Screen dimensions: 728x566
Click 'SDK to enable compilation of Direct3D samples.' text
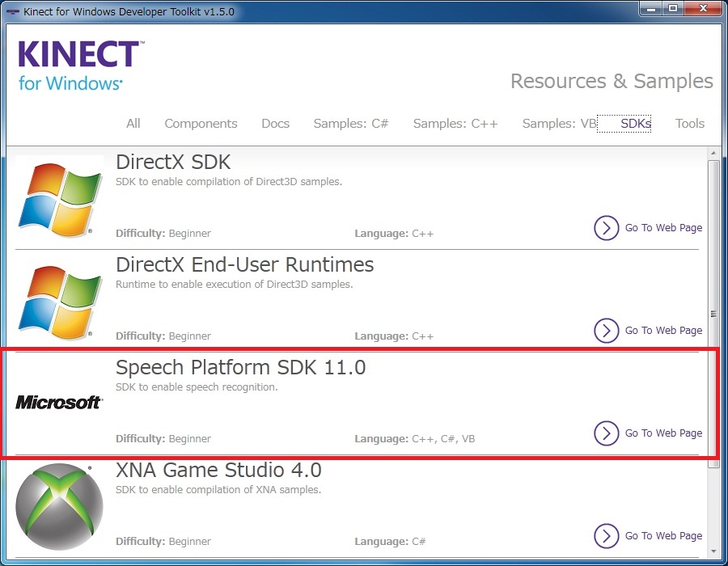pyautogui.click(x=229, y=181)
